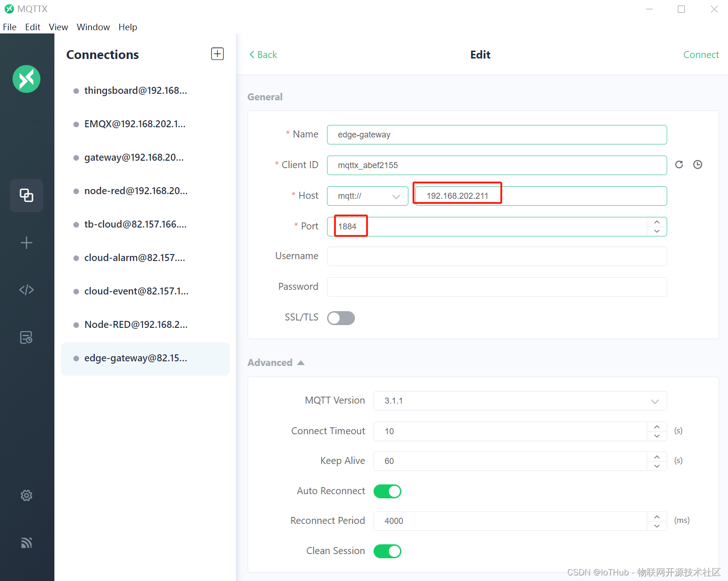Click the Host address input field

pyautogui.click(x=541, y=196)
